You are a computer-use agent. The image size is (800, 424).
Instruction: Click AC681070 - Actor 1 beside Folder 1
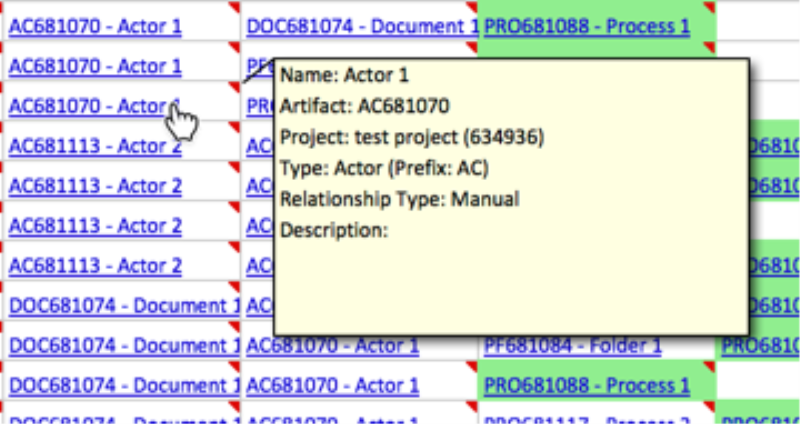(332, 346)
